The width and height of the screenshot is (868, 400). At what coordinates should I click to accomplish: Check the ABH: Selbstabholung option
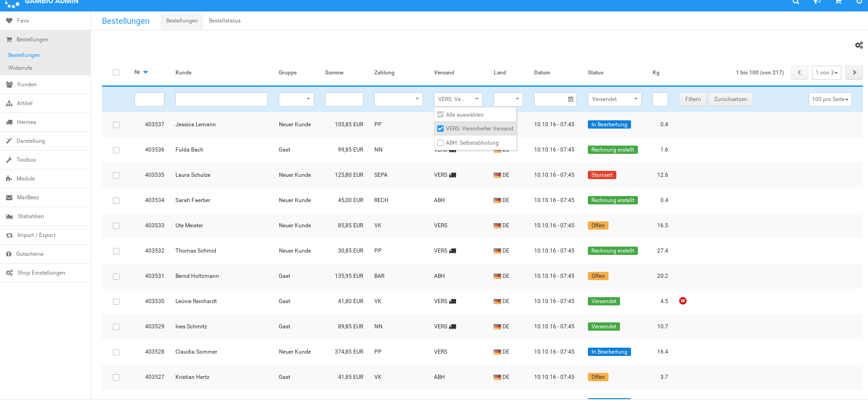tap(440, 143)
